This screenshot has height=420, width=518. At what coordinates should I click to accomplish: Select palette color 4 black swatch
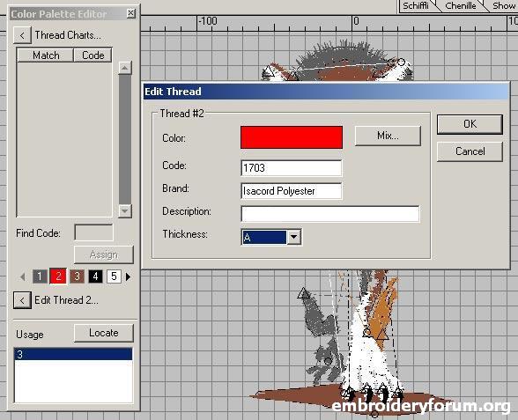coord(95,276)
